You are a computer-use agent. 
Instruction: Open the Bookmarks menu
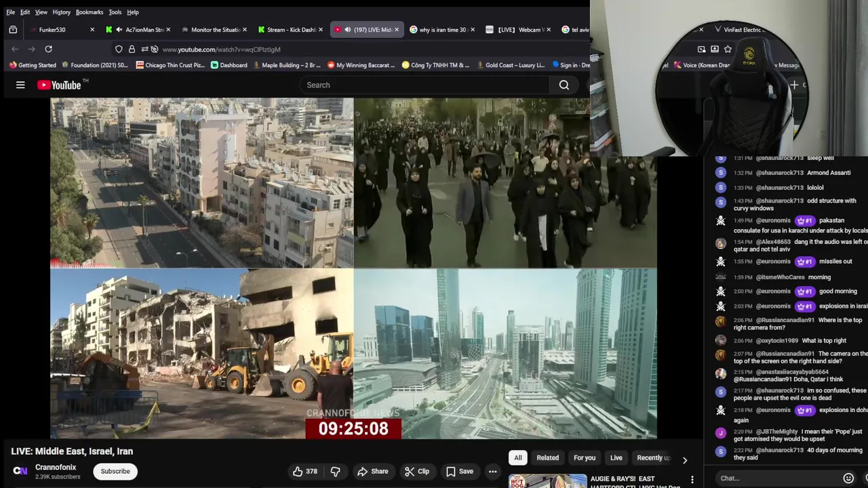[90, 12]
